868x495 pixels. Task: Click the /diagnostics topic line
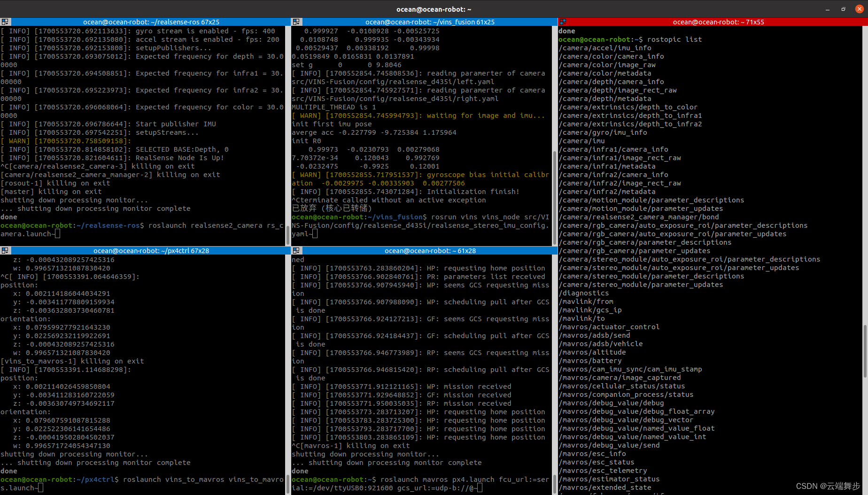583,293
